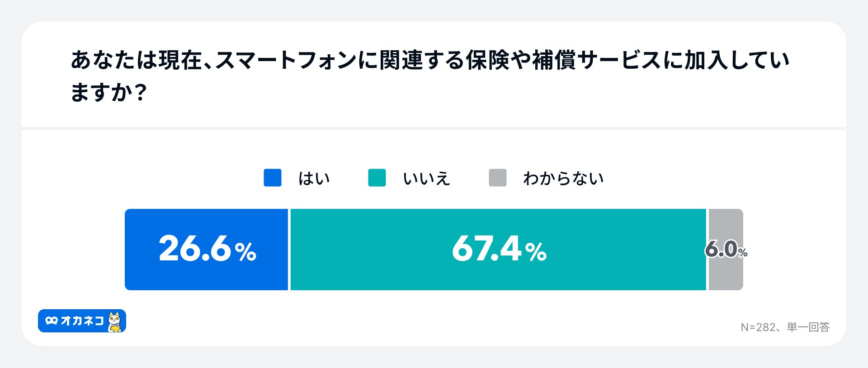
Task: Click the teal いいえ legend swatch
Action: click(x=377, y=178)
